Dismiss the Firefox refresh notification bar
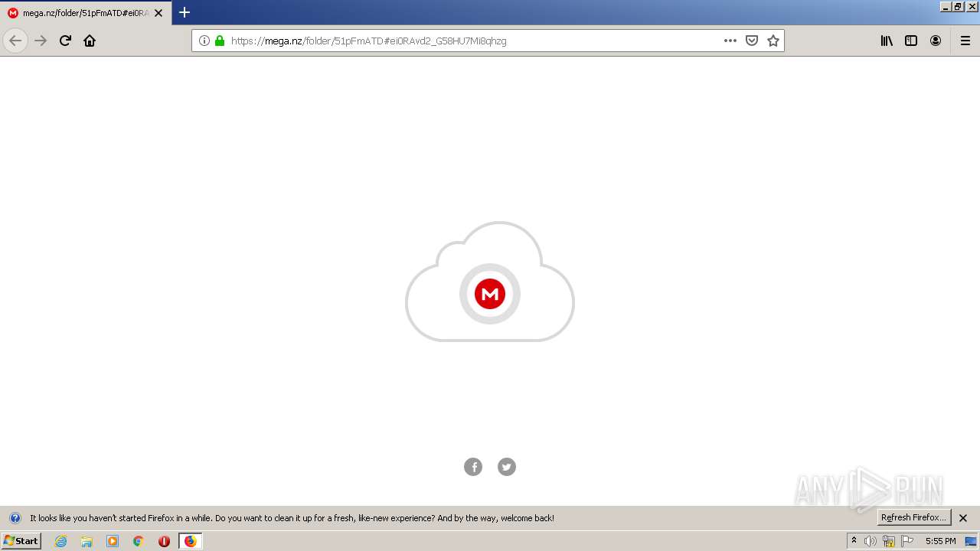Viewport: 980px width, 551px height. [963, 518]
